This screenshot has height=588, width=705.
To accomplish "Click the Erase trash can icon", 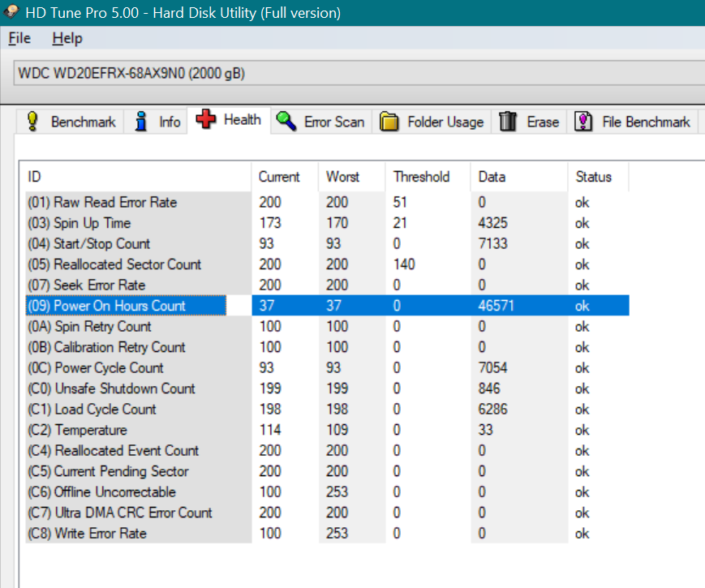I will 508,122.
